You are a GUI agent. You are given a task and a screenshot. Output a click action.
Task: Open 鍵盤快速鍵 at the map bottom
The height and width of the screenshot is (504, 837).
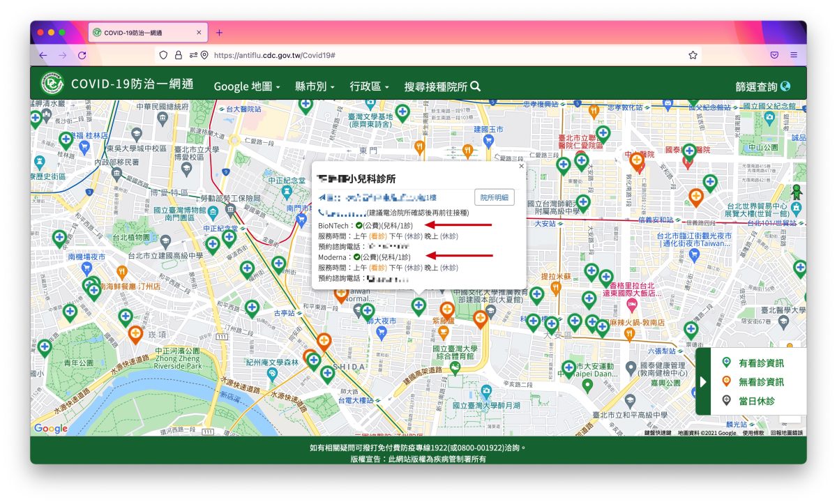coord(658,433)
